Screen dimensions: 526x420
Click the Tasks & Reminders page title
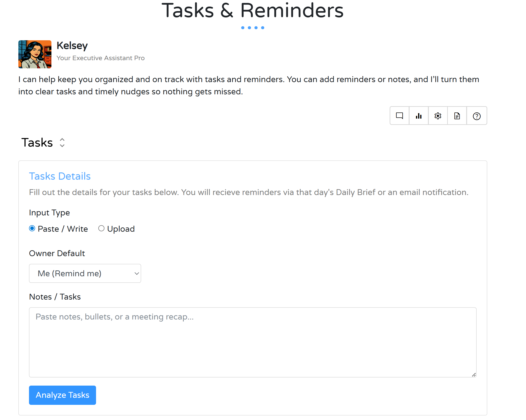pos(253,10)
